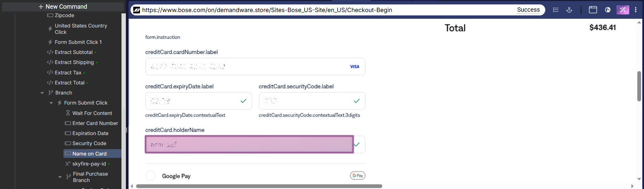Activate the purple magic wand button
This screenshot has height=189, width=644.
tap(623, 10)
